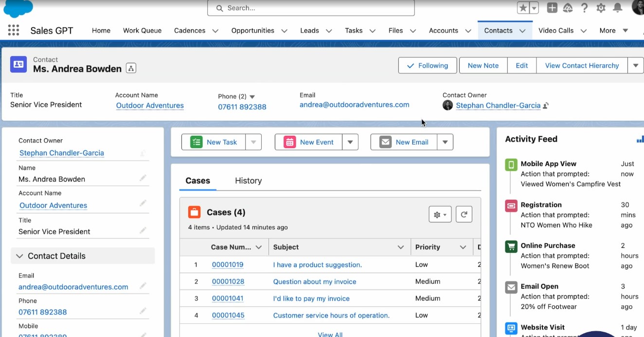
Task: Click pencil icon for Email in Contact Details
Action: pos(143,286)
